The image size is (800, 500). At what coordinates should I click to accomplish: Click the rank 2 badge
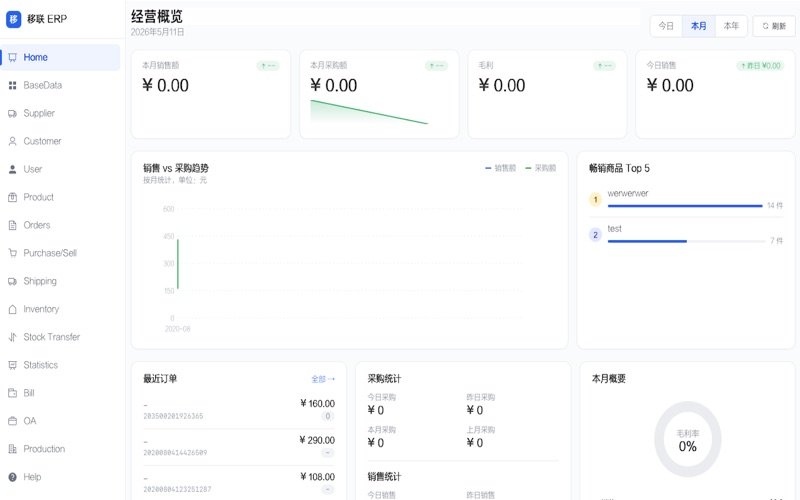pyautogui.click(x=595, y=235)
